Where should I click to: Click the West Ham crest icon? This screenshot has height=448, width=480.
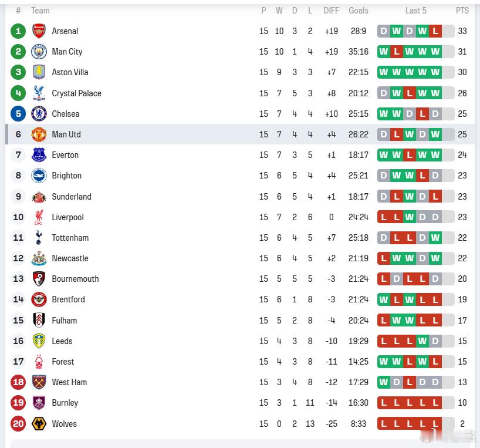point(39,382)
